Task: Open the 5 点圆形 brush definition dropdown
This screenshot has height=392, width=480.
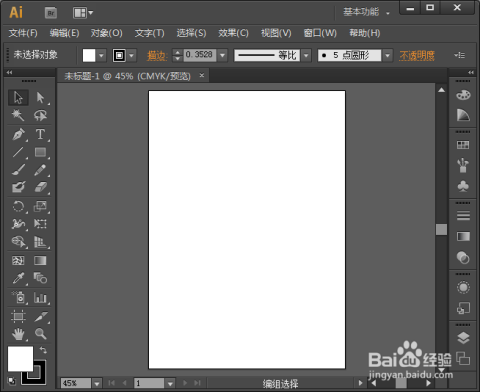Action: pyautogui.click(x=387, y=55)
